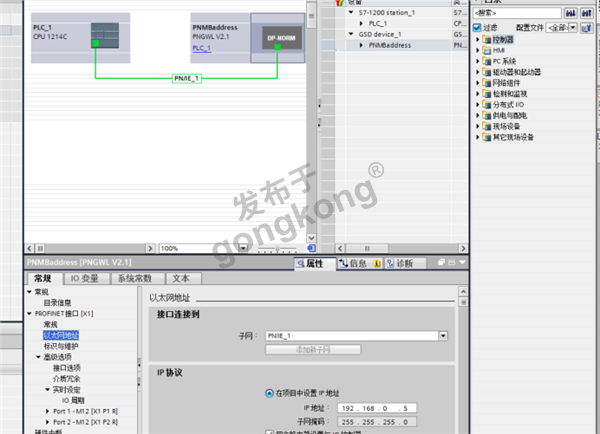Select the PN/IE_1 network label

point(186,78)
